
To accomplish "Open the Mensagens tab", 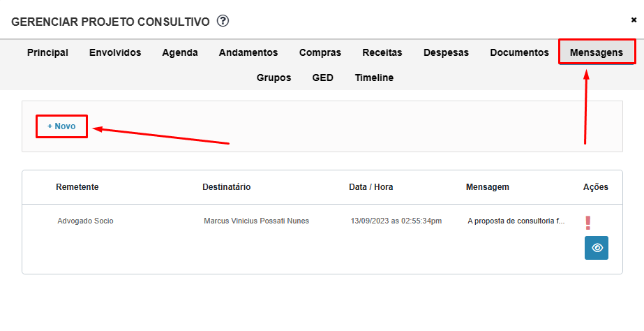I will point(597,52).
